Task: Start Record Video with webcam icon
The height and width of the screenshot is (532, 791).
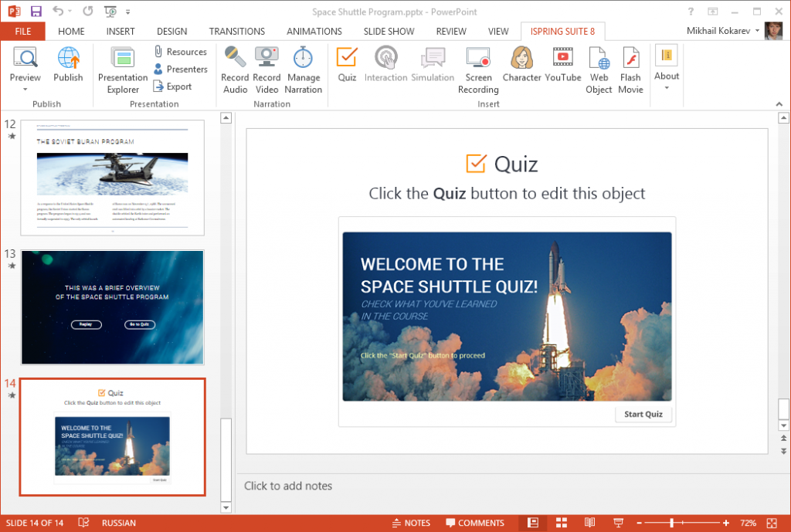Action: pyautogui.click(x=266, y=70)
